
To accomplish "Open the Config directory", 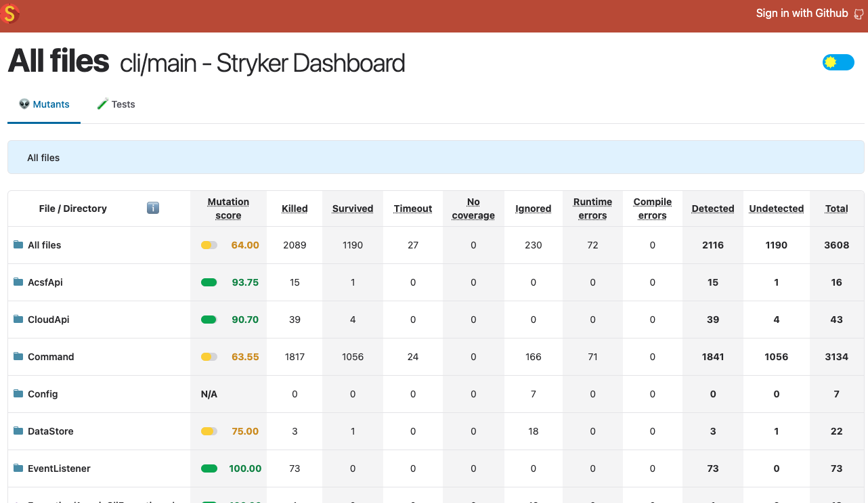I will pyautogui.click(x=43, y=394).
